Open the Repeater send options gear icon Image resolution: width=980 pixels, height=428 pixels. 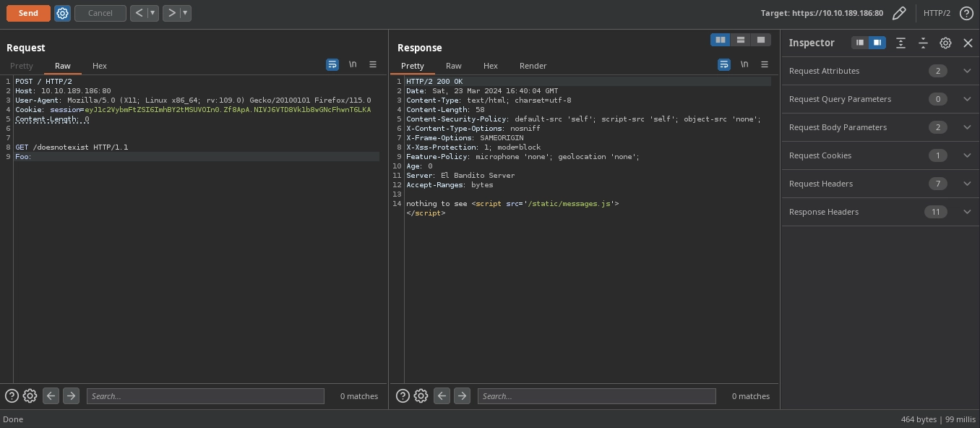coord(62,13)
